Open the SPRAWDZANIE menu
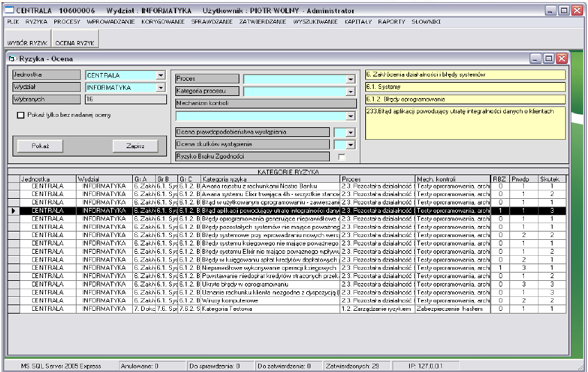 coord(212,22)
